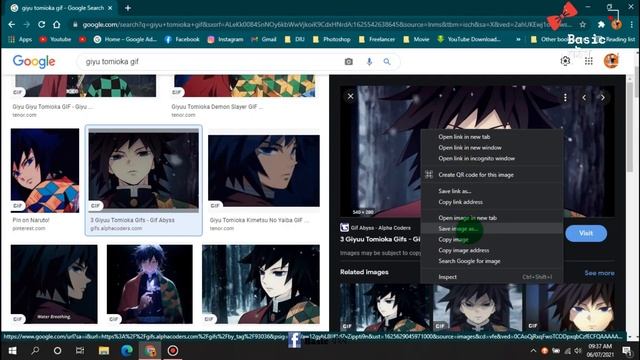640x360 pixels.
Task: Open Google quick settings gear
Action: (x=565, y=61)
